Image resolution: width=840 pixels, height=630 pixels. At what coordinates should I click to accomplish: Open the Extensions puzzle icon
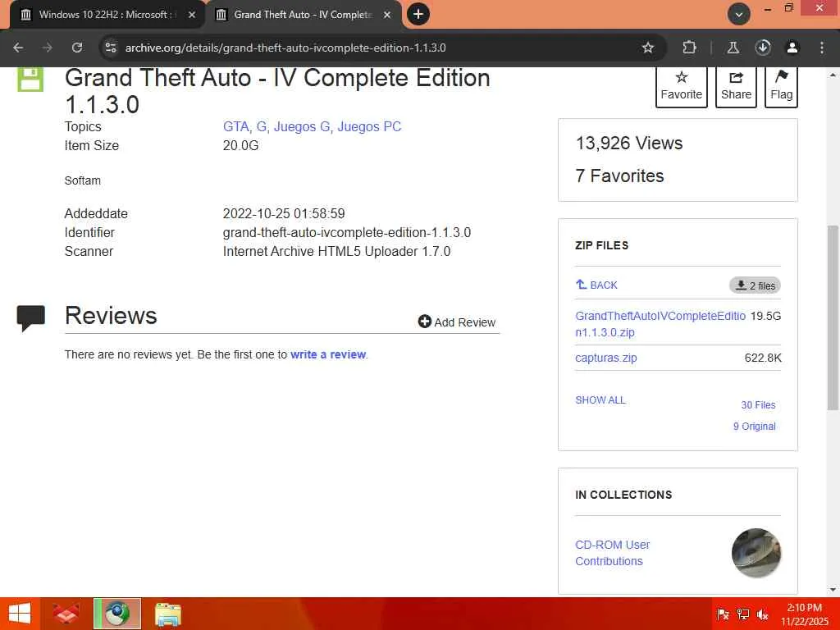689,48
